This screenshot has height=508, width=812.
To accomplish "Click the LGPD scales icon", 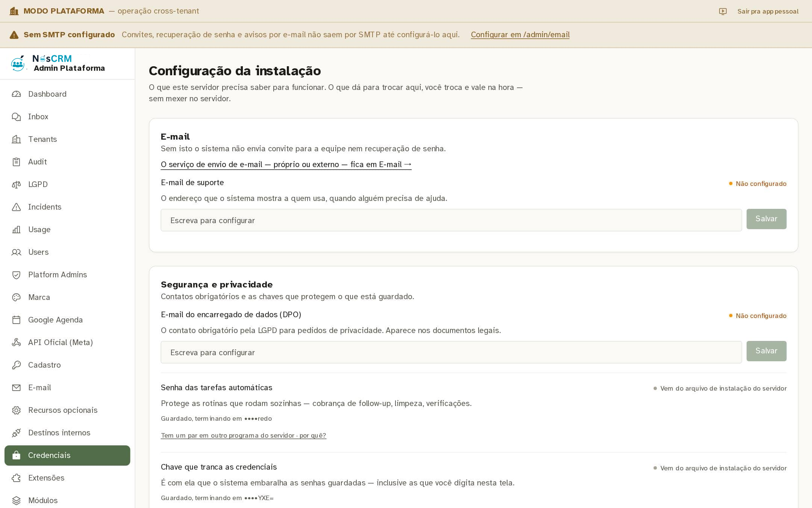I will tap(16, 184).
